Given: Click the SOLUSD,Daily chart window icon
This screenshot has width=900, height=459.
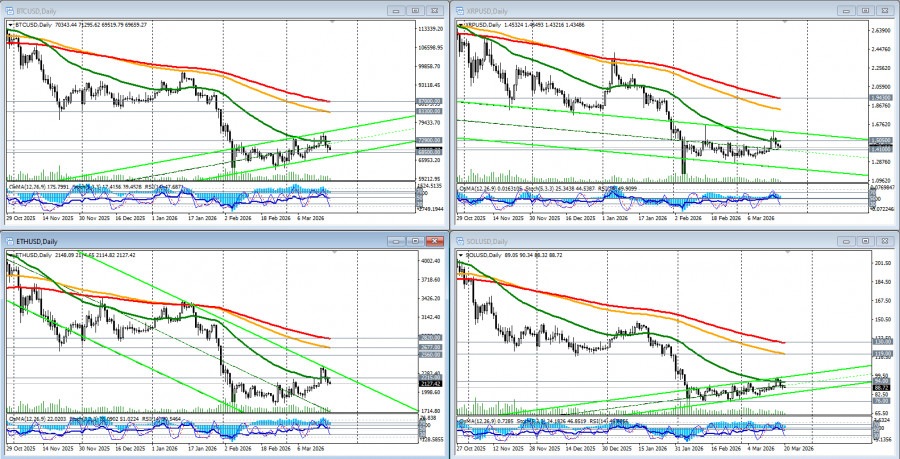Looking at the screenshot, I should pos(458,242).
